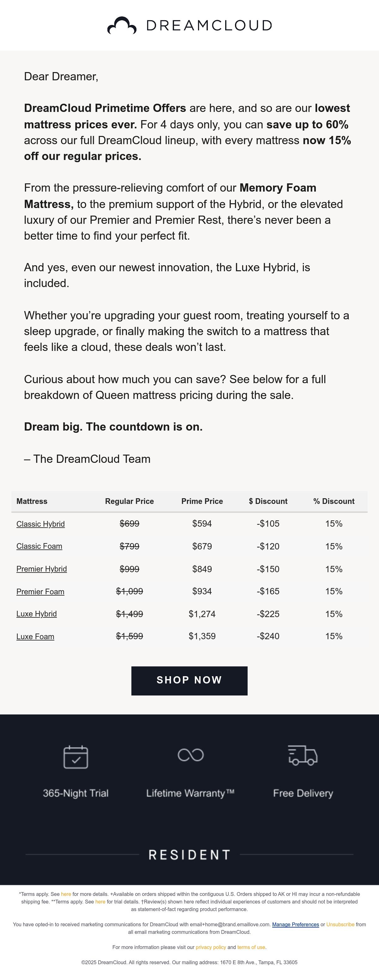Click the Unsubscribe link
Viewport: 379px width, 980px height.
[x=340, y=924]
